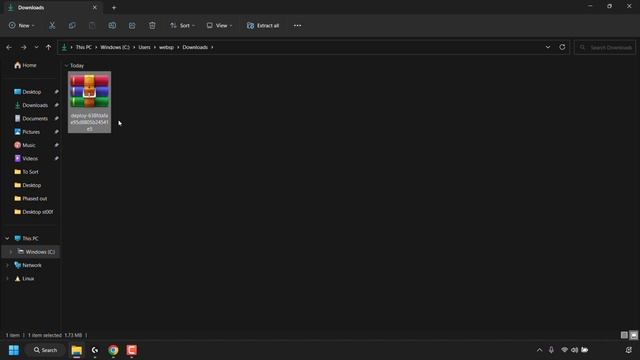
Task: Click the Cut scissors icon
Action: click(x=52, y=25)
